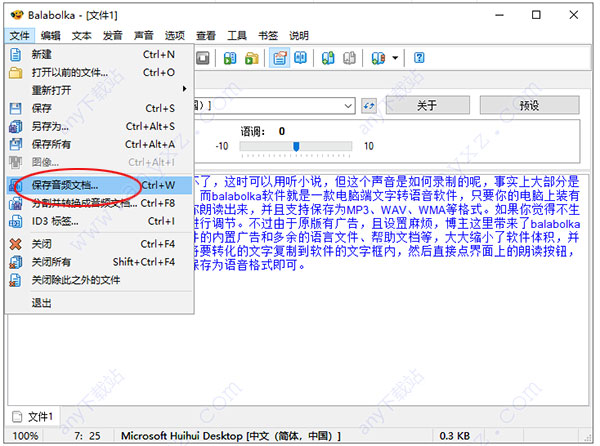Choose 另存为... menu entry
600x446 pixels.
click(99, 126)
